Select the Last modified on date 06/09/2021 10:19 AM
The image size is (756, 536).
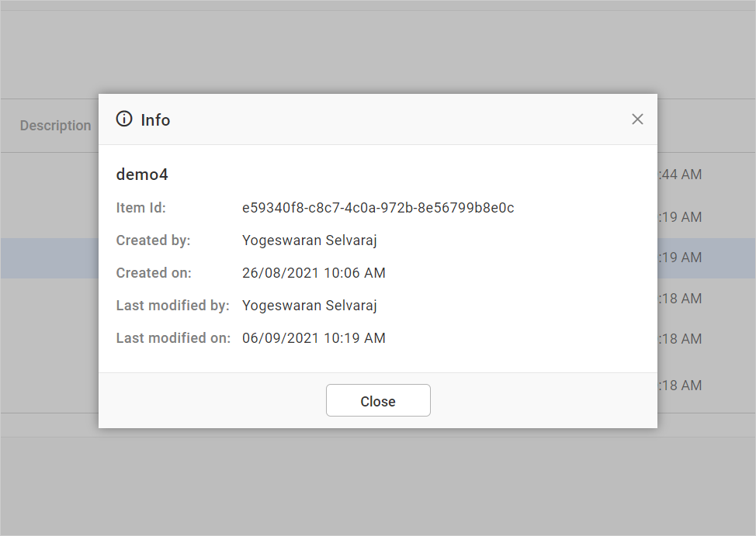point(314,337)
